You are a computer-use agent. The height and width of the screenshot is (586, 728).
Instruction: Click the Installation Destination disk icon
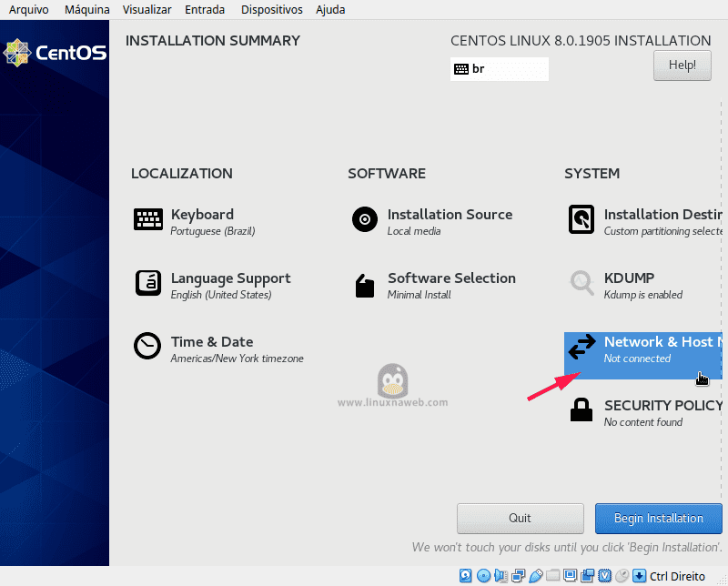[x=581, y=219]
